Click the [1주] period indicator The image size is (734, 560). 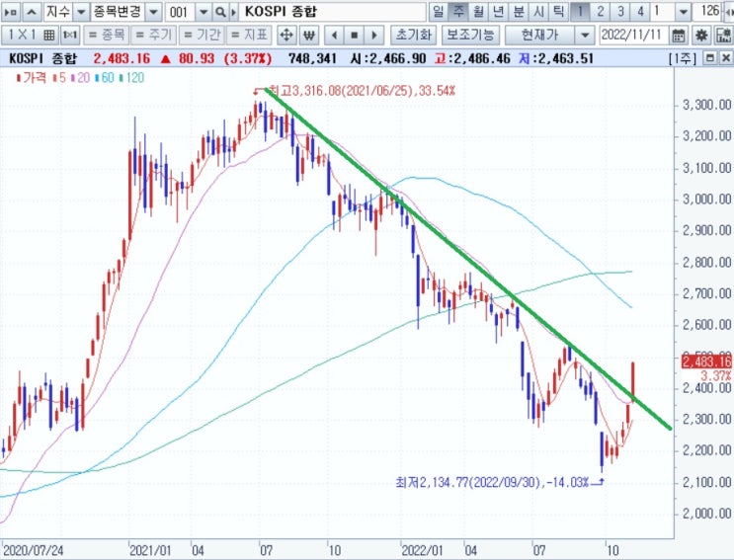(x=682, y=58)
